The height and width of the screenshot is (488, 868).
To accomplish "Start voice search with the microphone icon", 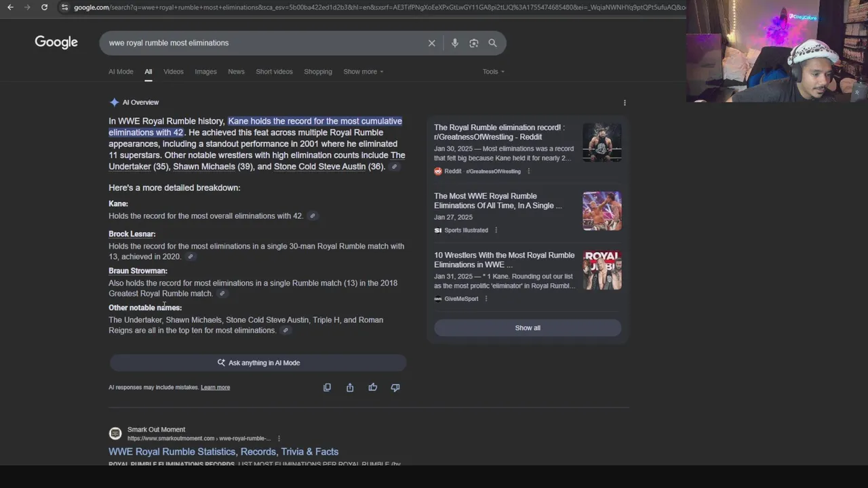I will click(x=455, y=43).
